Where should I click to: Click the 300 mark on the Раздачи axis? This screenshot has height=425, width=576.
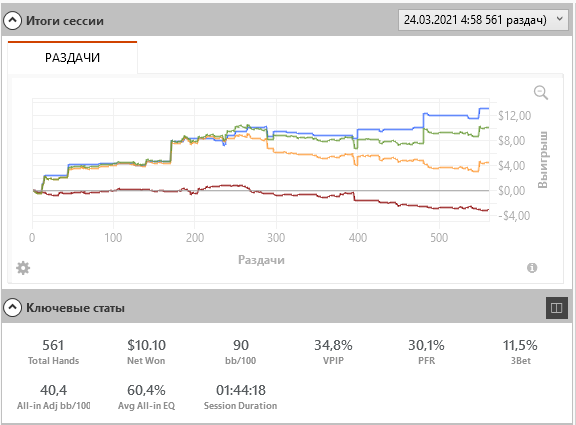[276, 238]
